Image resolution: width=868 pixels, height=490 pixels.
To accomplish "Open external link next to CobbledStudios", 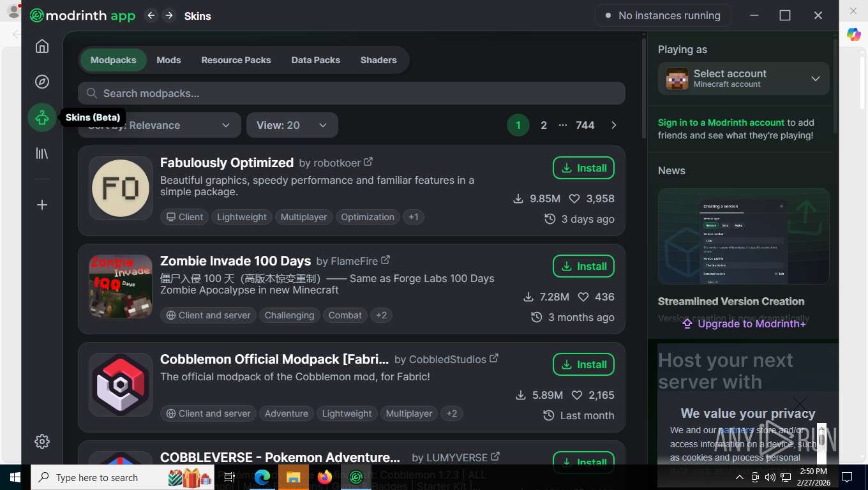I will pos(494,359).
